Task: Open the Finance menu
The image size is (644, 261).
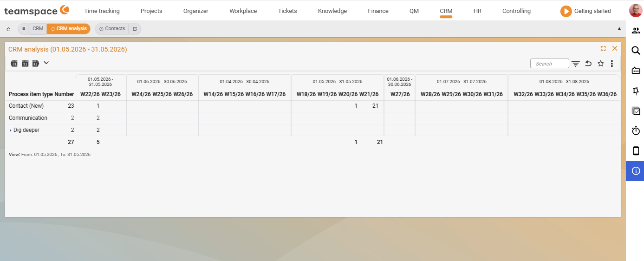Action: (x=378, y=11)
